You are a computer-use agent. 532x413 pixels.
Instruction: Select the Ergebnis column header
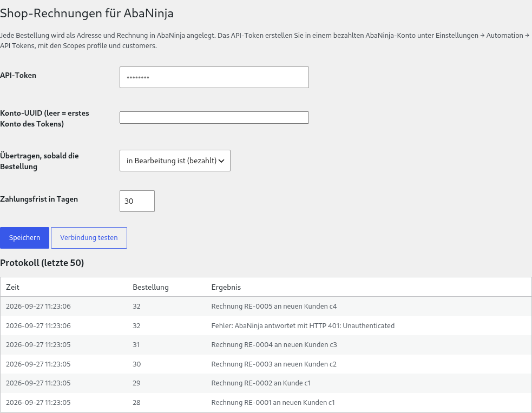226,287
